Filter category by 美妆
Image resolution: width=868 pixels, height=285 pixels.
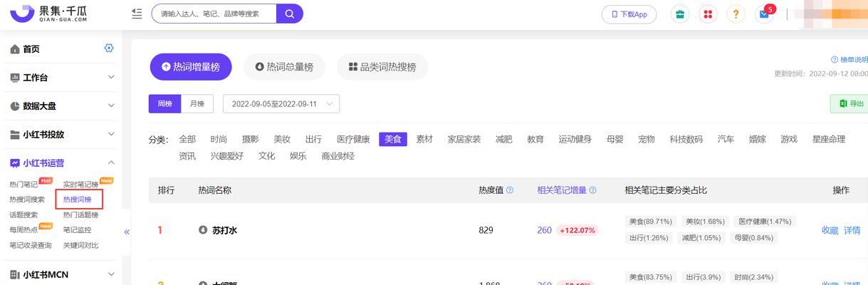(282, 139)
